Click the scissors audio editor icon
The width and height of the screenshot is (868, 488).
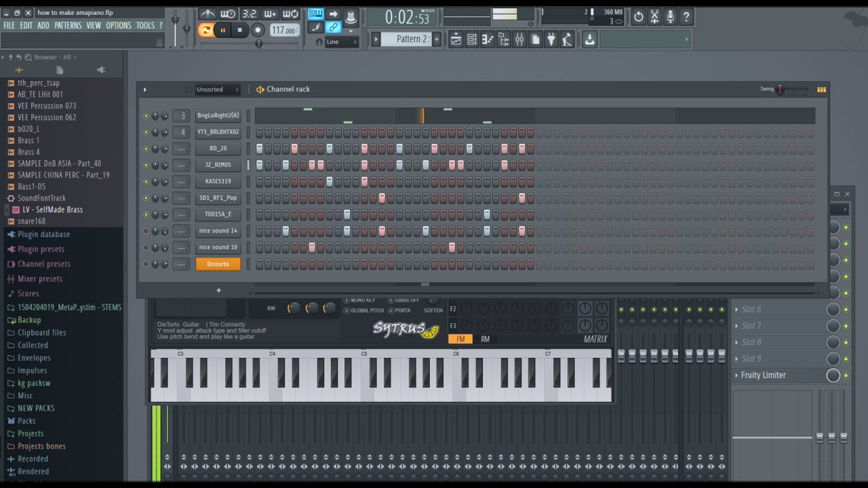(x=654, y=17)
